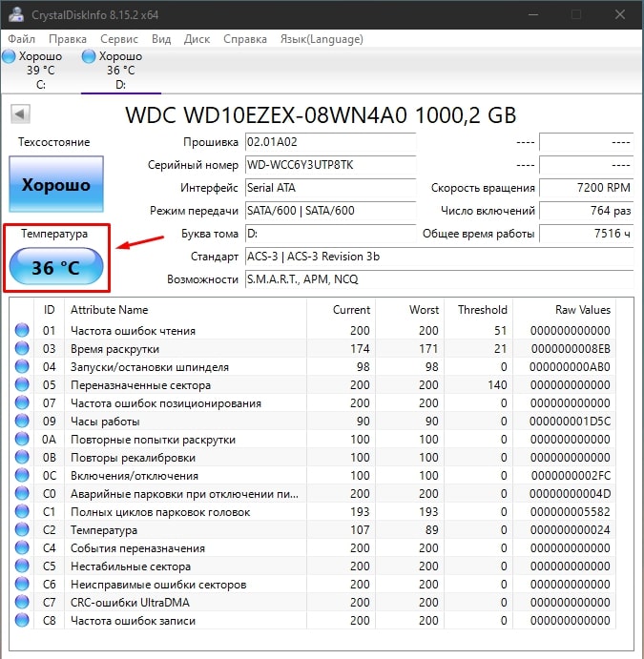Click the disk title WDC WD10EZEX-08WN4A0
644x659 pixels.
[266, 114]
